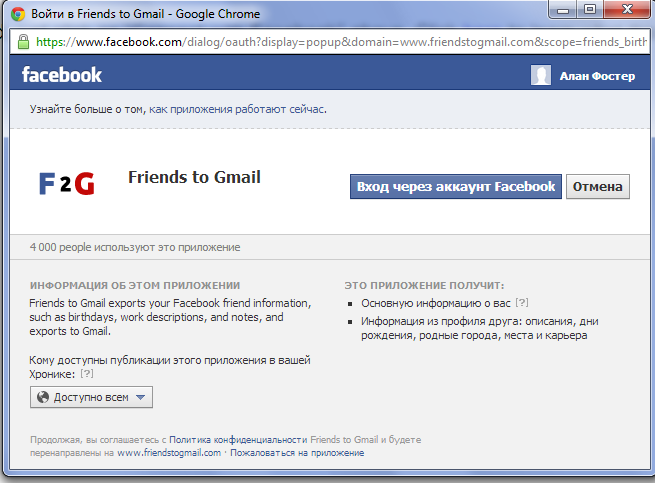The width and height of the screenshot is (655, 483).
Task: Click the help [?] next to Основную информацию о вас
Action: pyautogui.click(x=522, y=303)
